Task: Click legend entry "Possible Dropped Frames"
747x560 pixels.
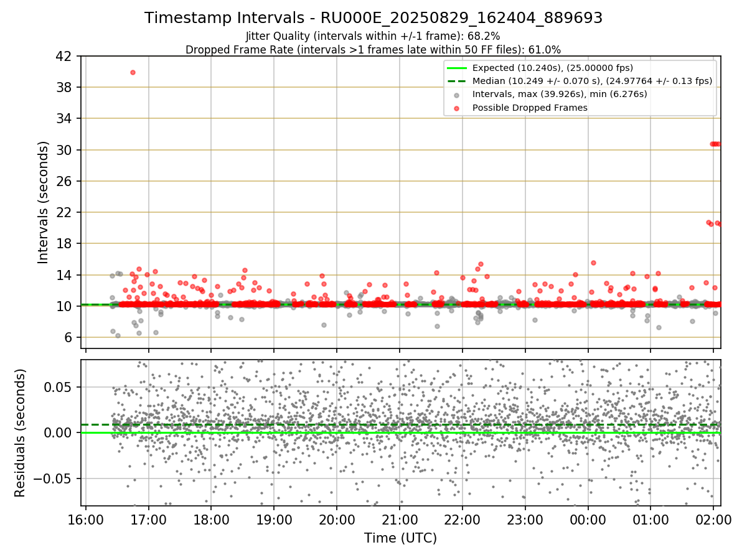Action: click(x=530, y=108)
